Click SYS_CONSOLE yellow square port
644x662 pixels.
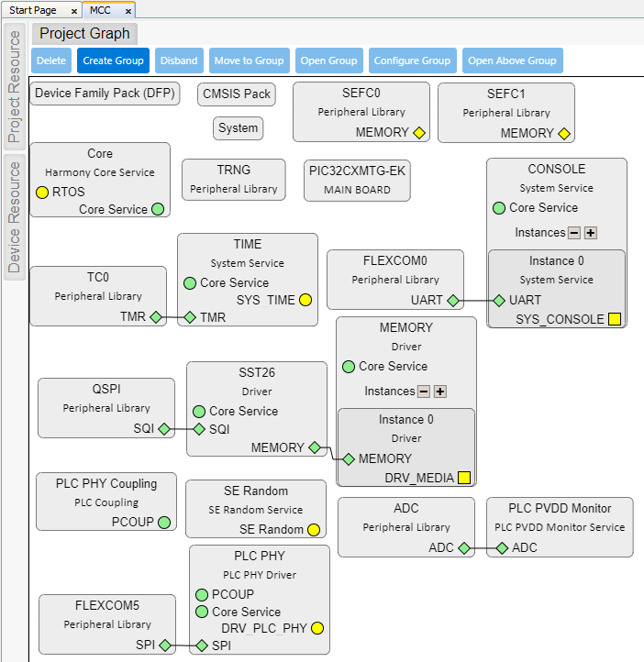(615, 319)
